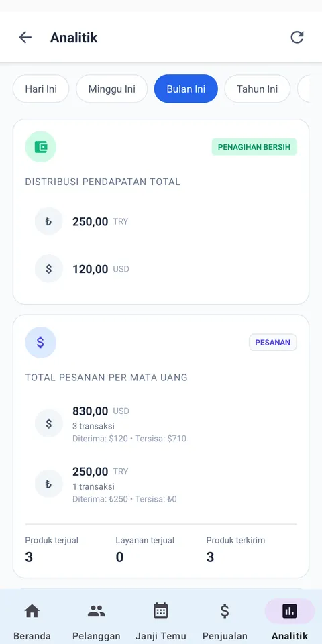This screenshot has height=644, width=322.
Task: Select the Minggu Ini filter chip
Action: [112, 89]
